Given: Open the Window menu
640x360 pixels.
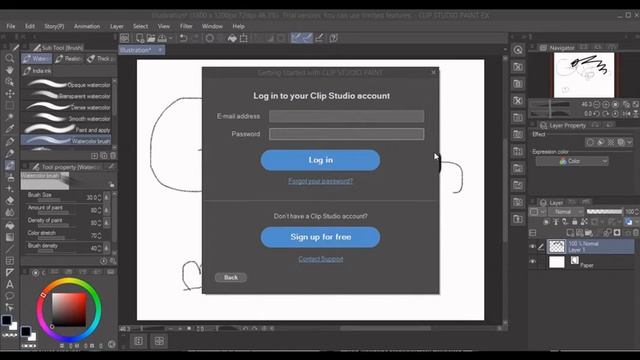Looking at the screenshot, I should 212,26.
